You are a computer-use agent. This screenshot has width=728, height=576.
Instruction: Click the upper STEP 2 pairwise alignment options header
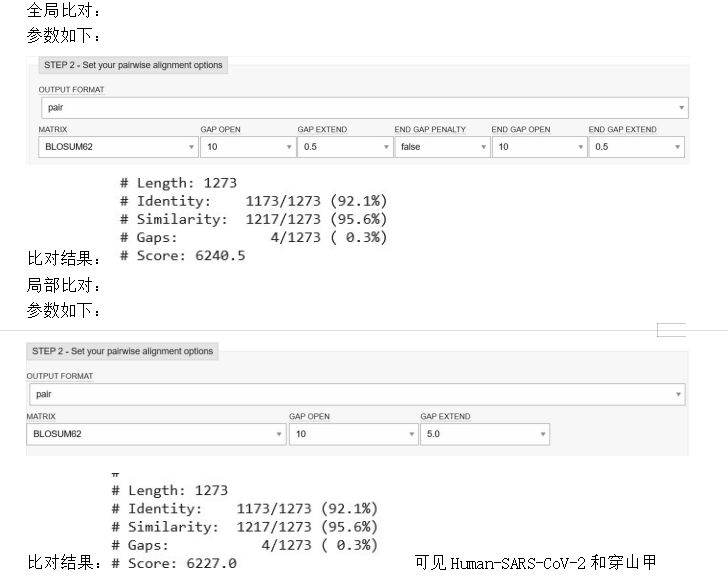coord(133,65)
